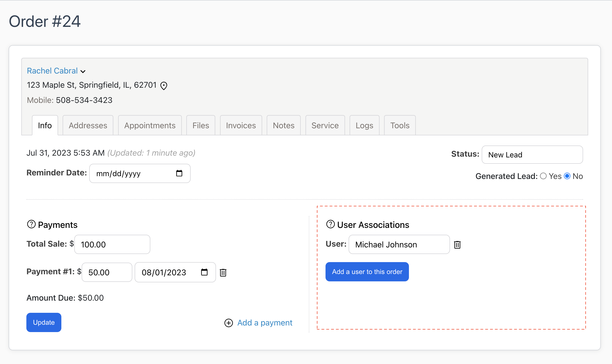Click the calendar icon on Payment #1 date

pos(204,272)
